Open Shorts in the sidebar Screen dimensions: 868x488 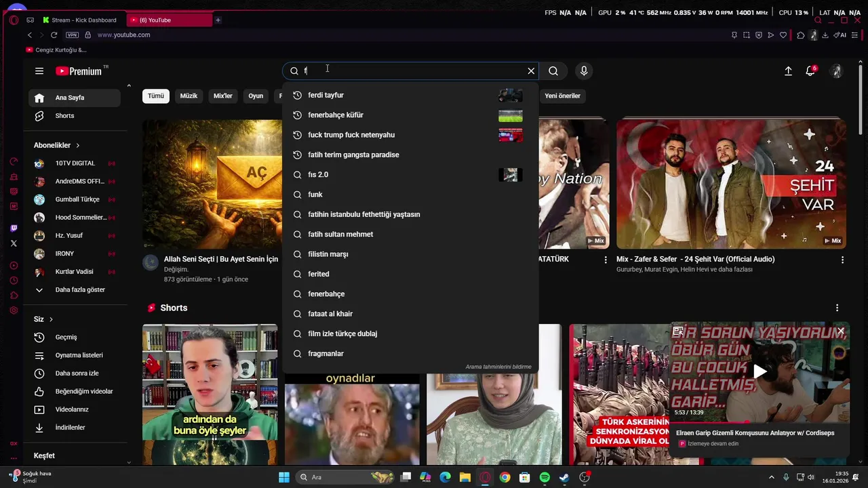click(x=75, y=116)
